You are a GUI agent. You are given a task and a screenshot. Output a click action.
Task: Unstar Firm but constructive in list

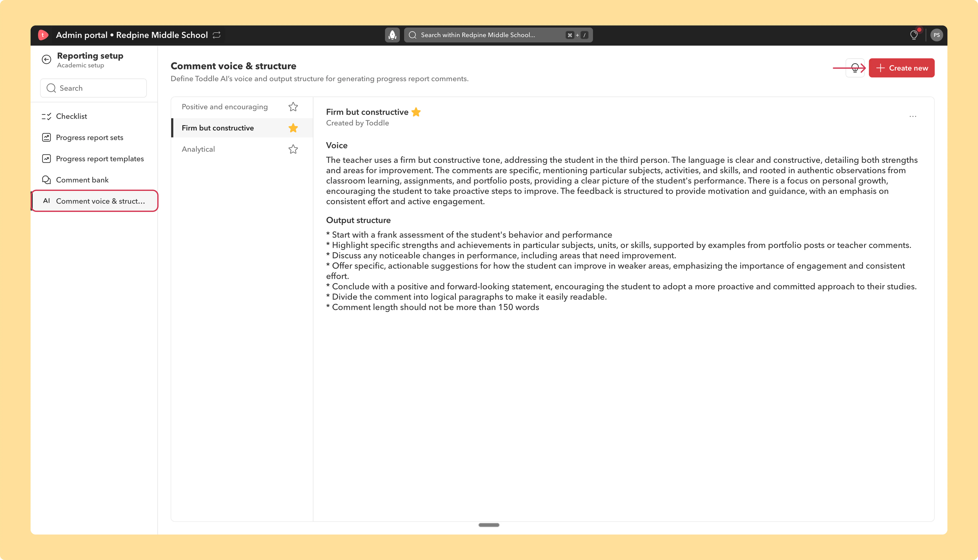tap(293, 128)
